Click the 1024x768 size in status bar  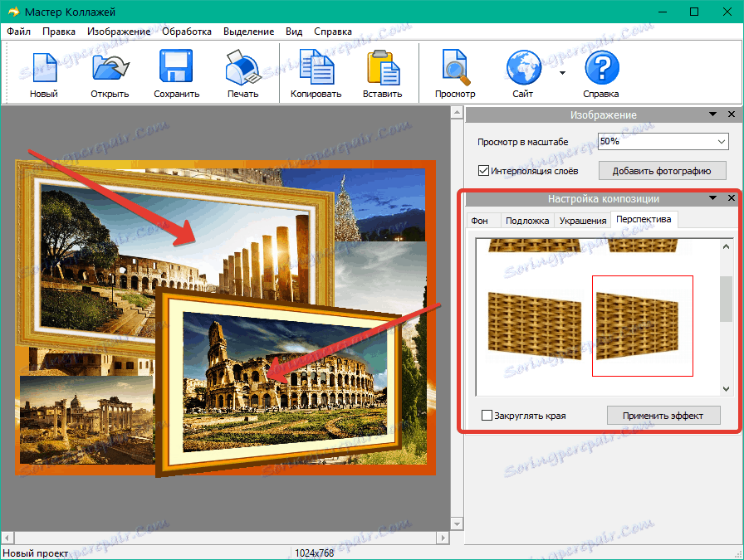point(314,553)
